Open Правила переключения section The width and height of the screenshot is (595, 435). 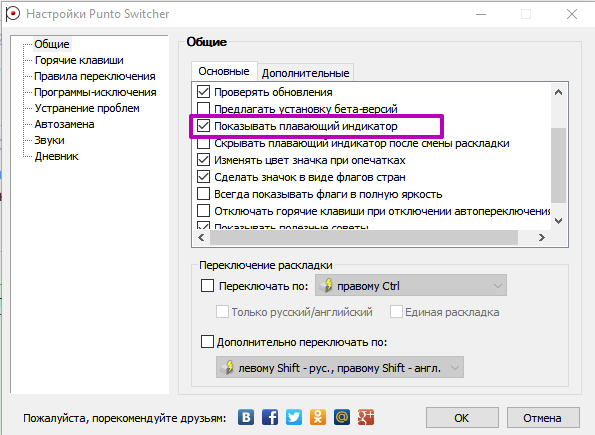[x=95, y=76]
